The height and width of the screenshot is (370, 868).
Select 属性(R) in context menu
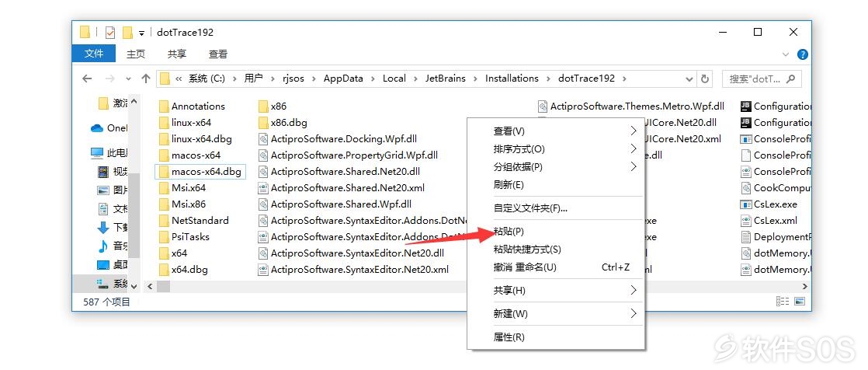point(556,337)
